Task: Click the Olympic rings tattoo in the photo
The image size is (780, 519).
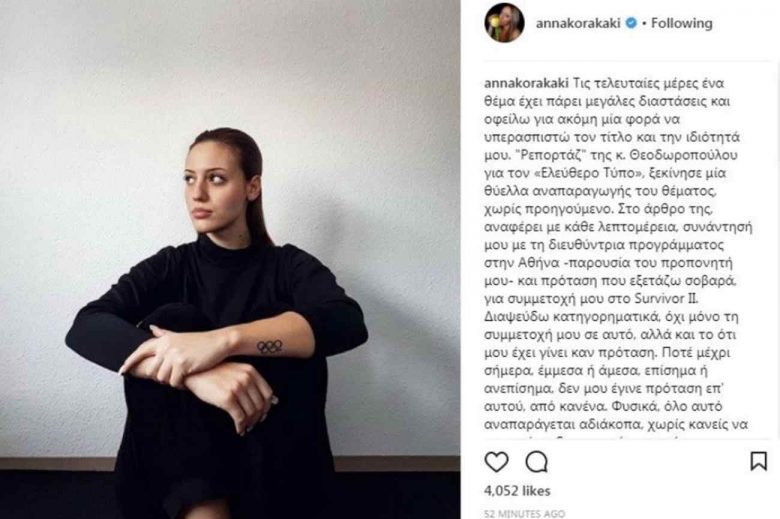Action: (270, 347)
